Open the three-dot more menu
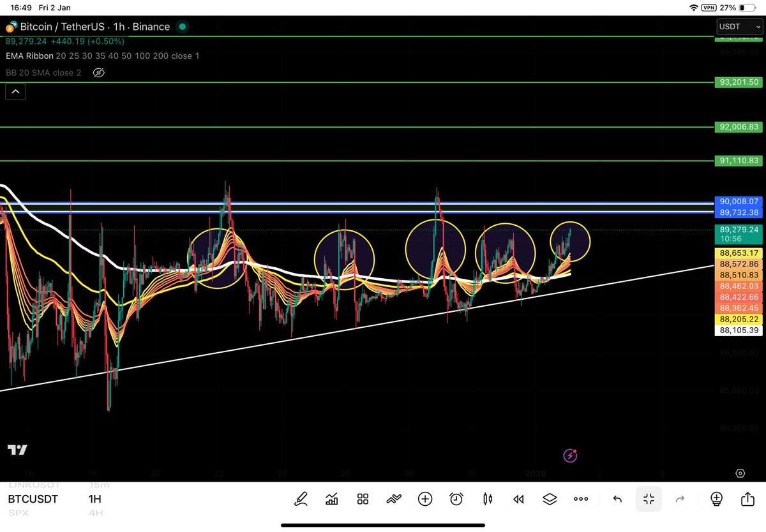Image resolution: width=766 pixels, height=532 pixels. [581, 499]
